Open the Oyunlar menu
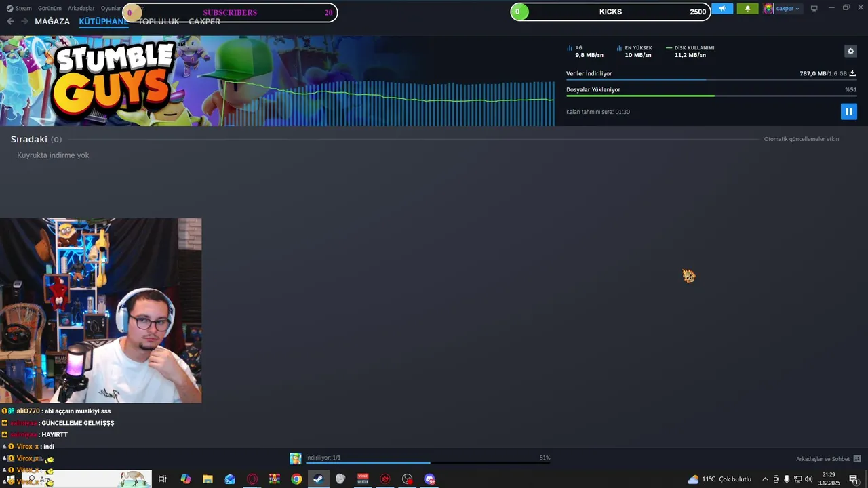 (111, 9)
